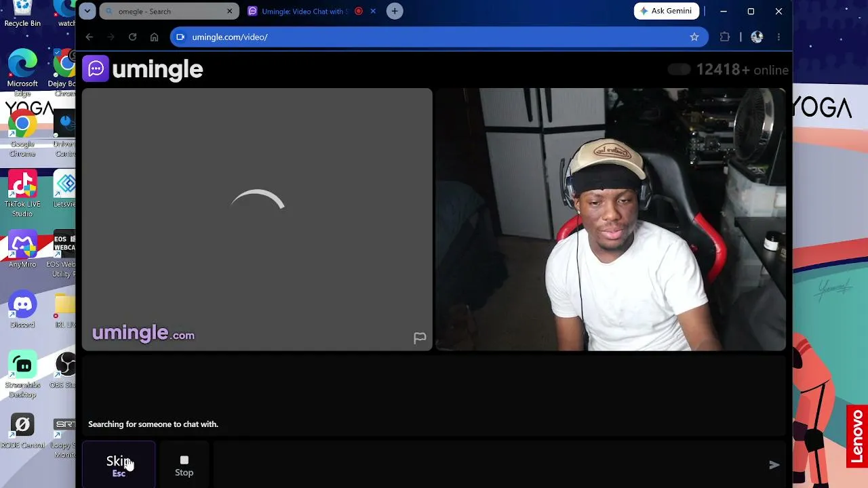The image size is (868, 488).
Task: Open Ask Gemini
Action: (667, 11)
